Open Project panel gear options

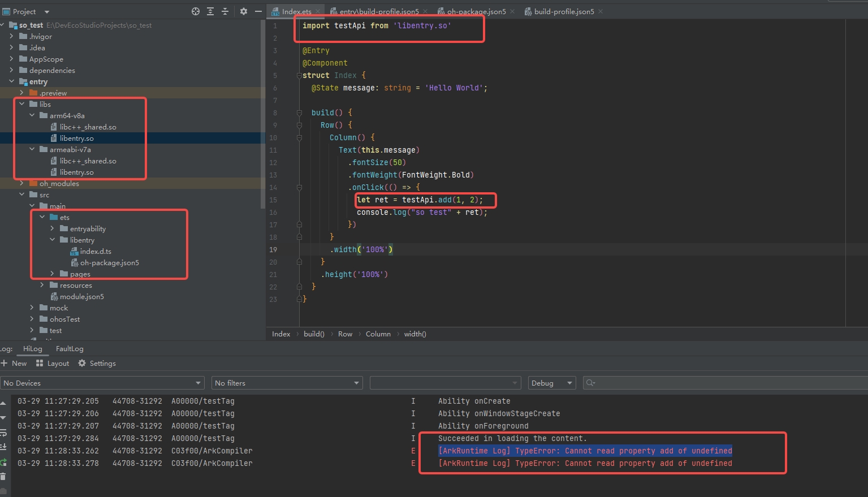[244, 11]
